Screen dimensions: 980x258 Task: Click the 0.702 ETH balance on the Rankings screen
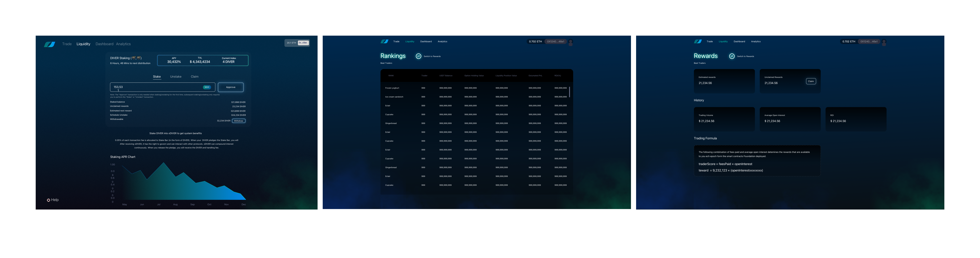coord(535,41)
